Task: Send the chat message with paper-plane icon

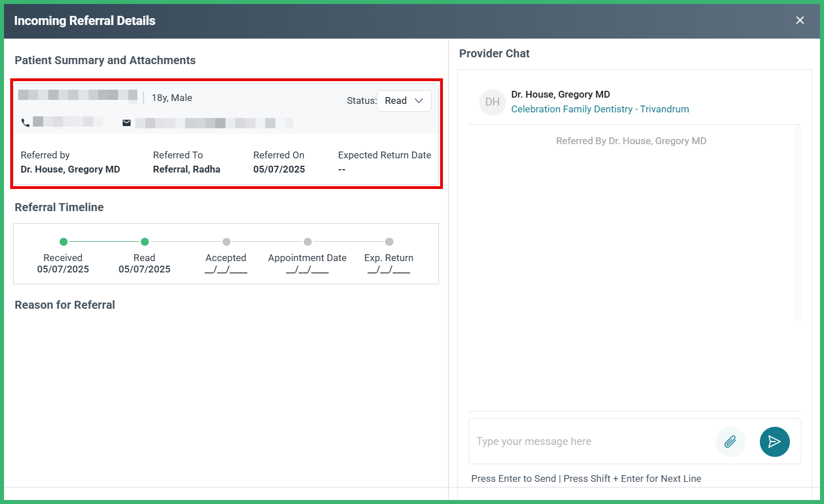Action: coord(775,442)
